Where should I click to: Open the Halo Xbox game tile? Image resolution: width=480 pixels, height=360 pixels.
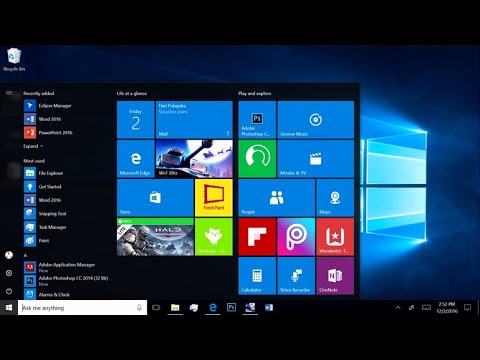click(155, 237)
